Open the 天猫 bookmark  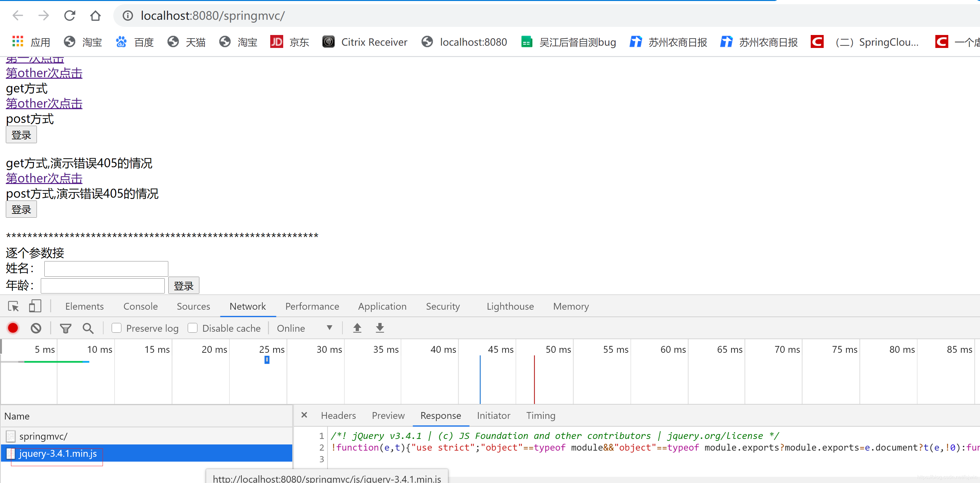pos(186,41)
